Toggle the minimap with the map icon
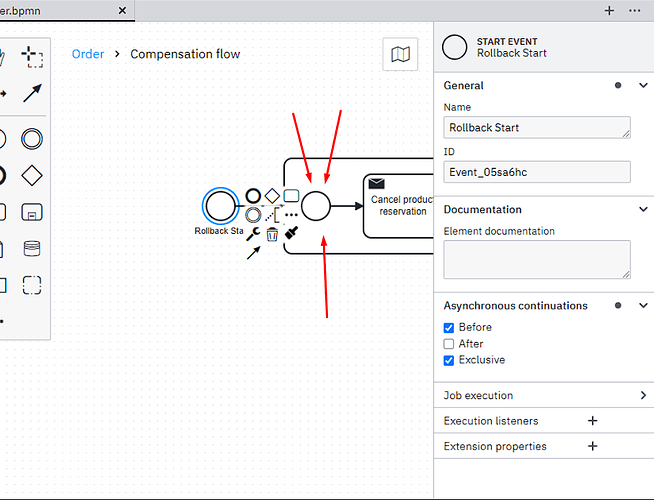The image size is (654, 500). click(x=400, y=54)
